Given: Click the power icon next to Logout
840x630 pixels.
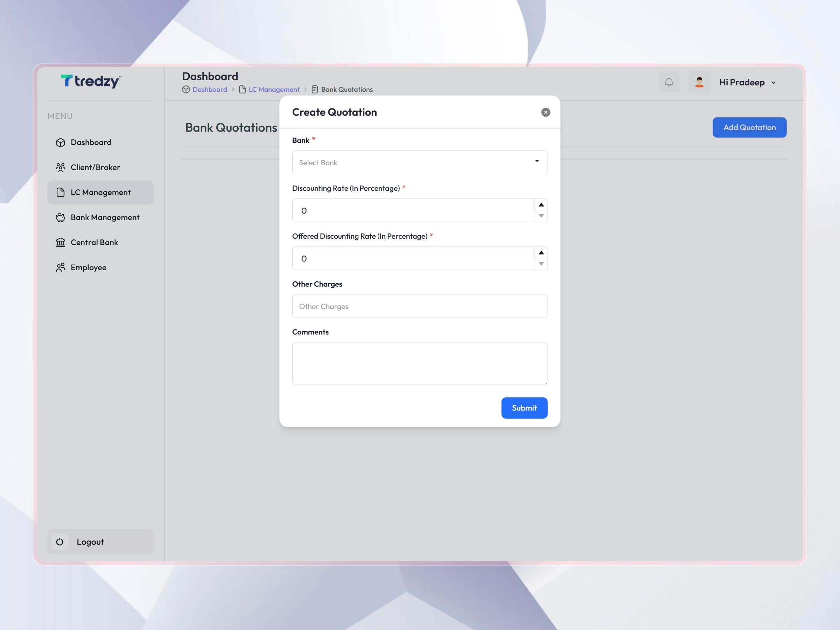Looking at the screenshot, I should point(60,542).
